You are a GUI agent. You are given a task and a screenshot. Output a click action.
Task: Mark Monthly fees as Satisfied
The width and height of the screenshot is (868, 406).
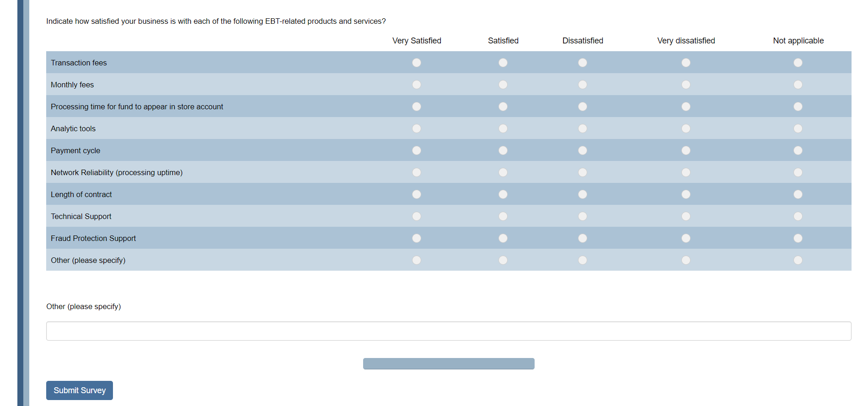[x=503, y=85]
